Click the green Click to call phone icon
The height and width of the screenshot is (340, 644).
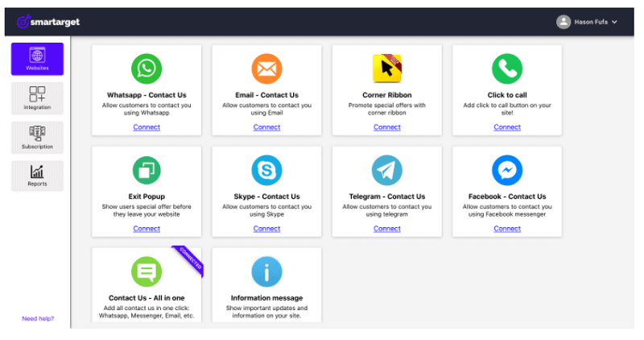click(x=507, y=68)
